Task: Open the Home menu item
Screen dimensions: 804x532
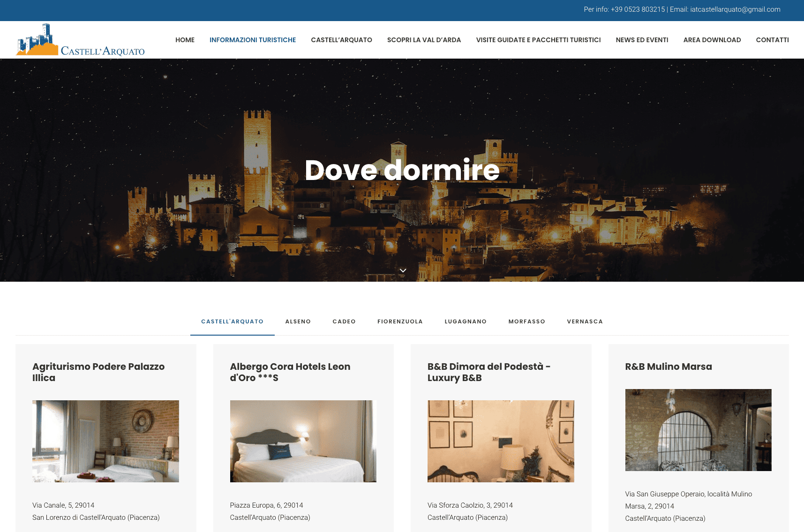Action: pyautogui.click(x=185, y=40)
